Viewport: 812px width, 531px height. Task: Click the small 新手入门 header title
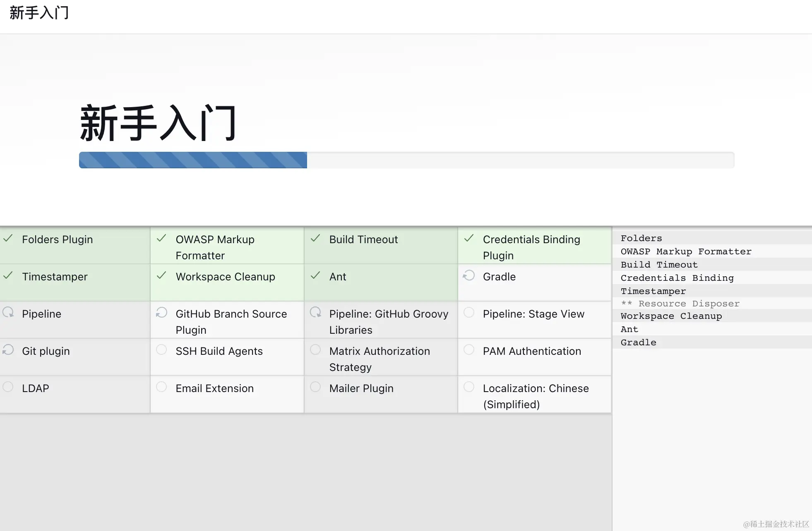39,13
